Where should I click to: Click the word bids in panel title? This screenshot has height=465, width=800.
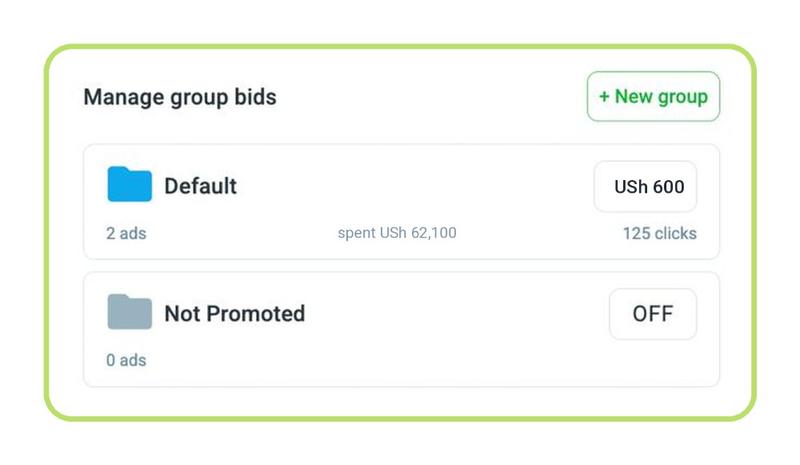point(255,97)
